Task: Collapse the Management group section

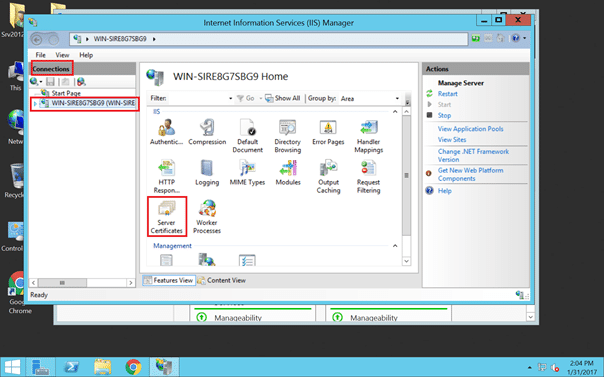Action: 395,246
